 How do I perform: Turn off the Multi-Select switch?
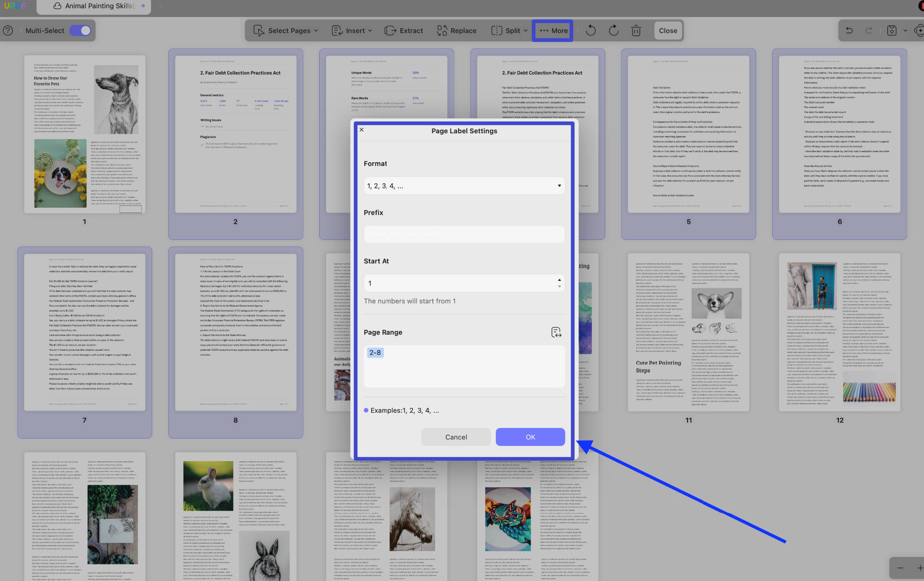pos(80,31)
